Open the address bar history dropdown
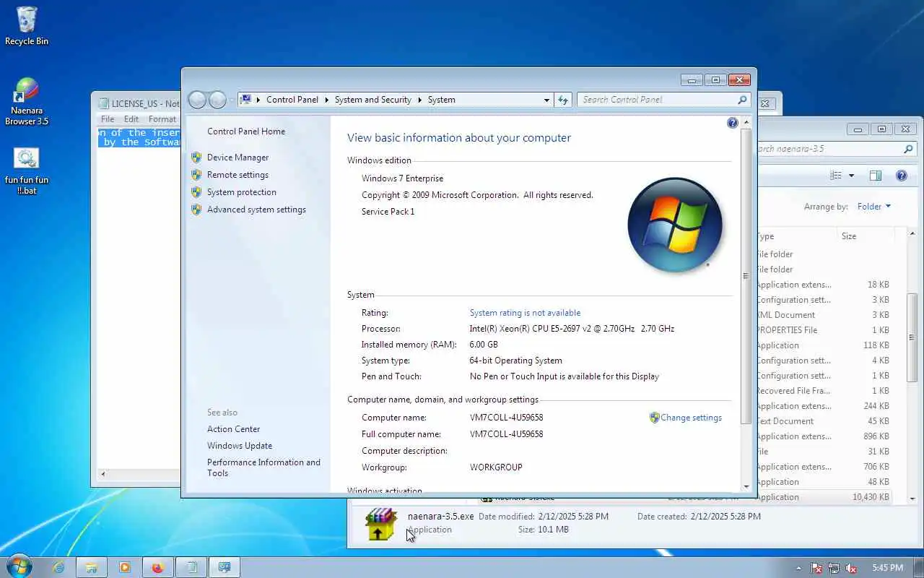Screen dimensions: 924x578 [546, 100]
